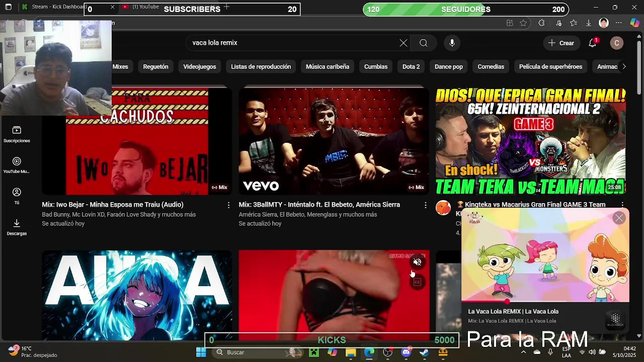Open Edge downloads arrow icon
This screenshot has height=362, width=644.
pyautogui.click(x=588, y=23)
